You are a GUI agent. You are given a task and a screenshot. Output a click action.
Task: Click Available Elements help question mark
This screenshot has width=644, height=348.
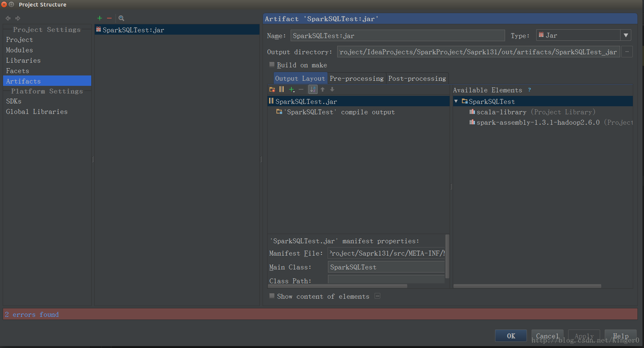tap(530, 90)
